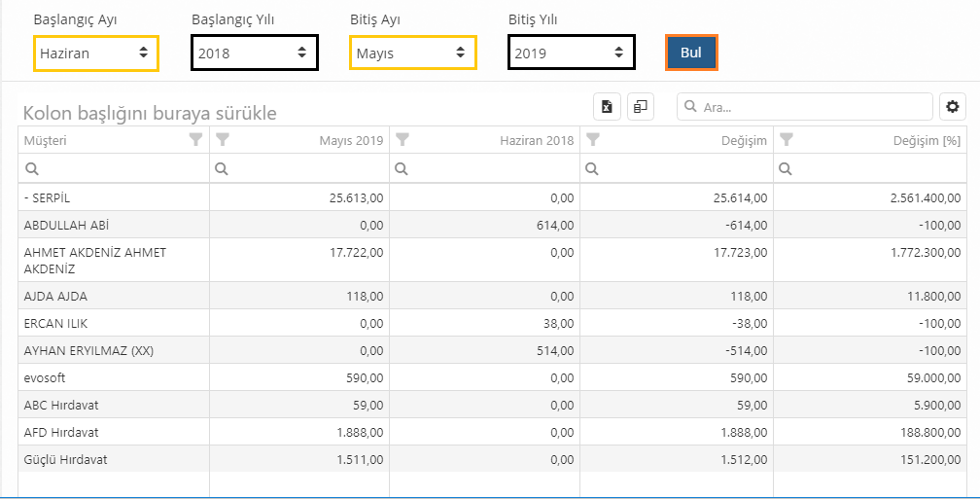Open the Başlangıç Ayı dropdown
The height and width of the screenshot is (499, 980).
click(96, 53)
